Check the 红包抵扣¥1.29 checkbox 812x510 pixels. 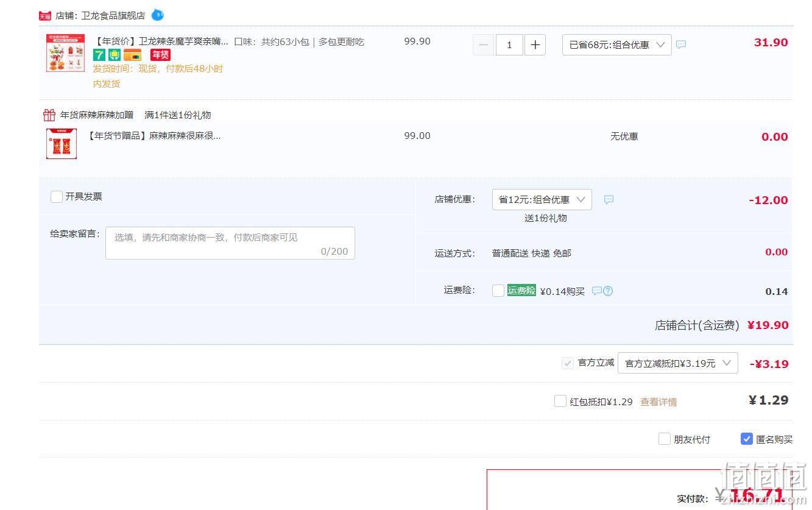tap(560, 401)
